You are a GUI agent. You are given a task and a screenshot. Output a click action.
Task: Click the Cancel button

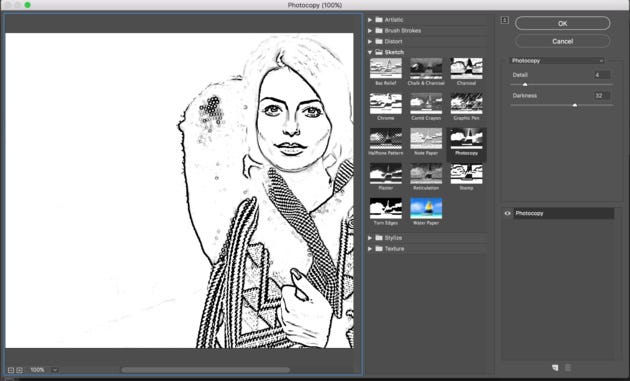562,41
